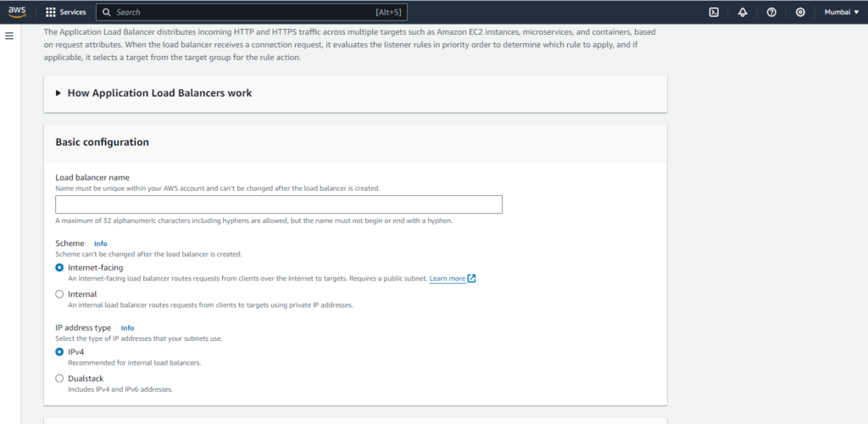Open the left hamburger navigation menu
This screenshot has height=424, width=868.
[9, 36]
